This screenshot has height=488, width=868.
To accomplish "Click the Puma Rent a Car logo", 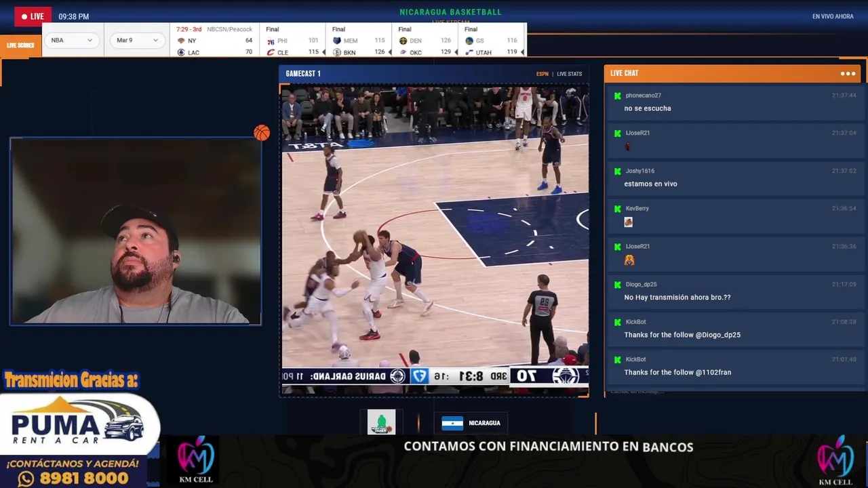I will click(x=78, y=425).
